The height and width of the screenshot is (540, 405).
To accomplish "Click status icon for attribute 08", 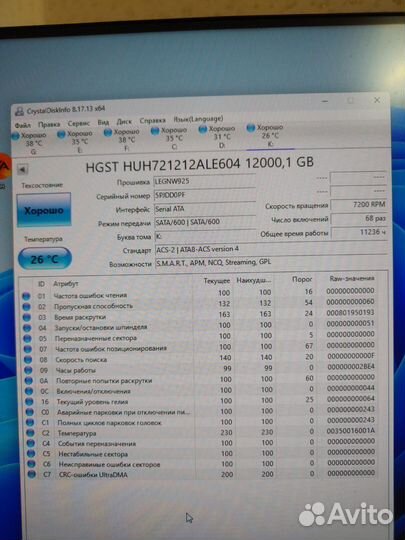I will (x=28, y=360).
